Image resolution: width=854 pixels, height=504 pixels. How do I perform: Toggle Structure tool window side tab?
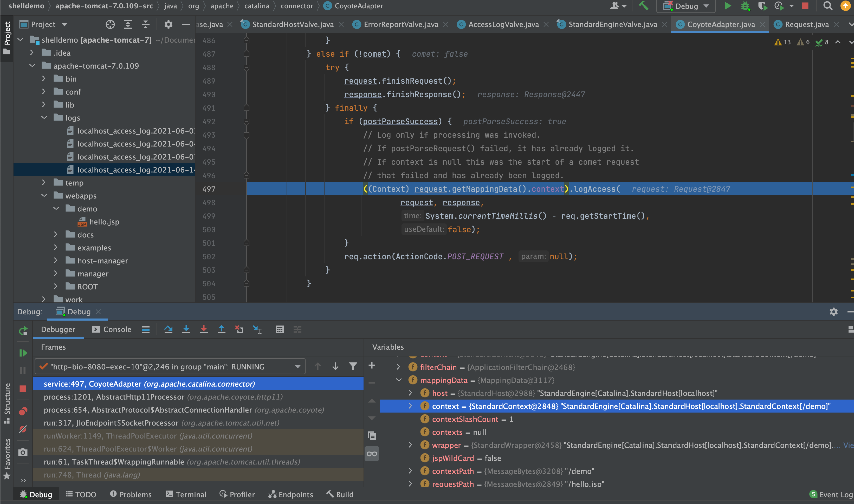(x=7, y=403)
